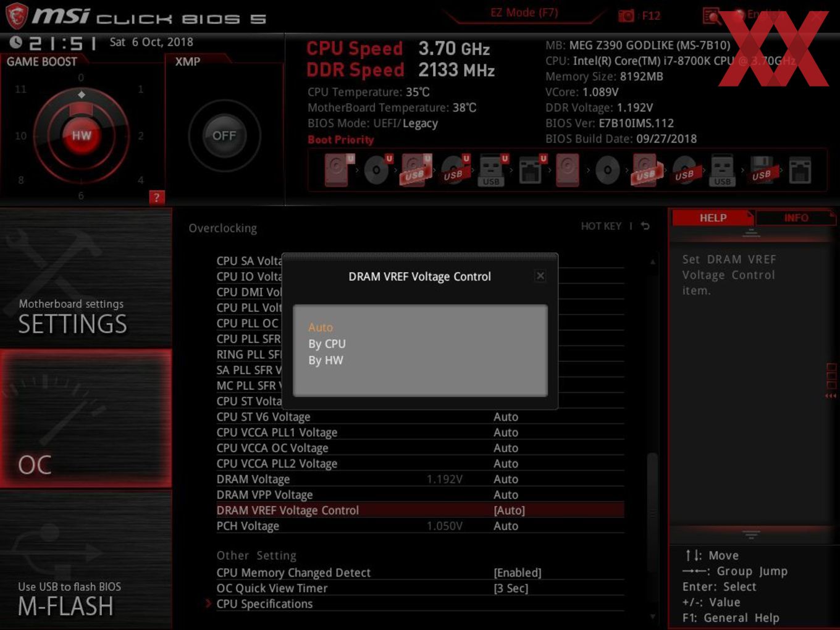
Task: Click the date Sat 6 Oct, 2018
Action: click(x=151, y=42)
